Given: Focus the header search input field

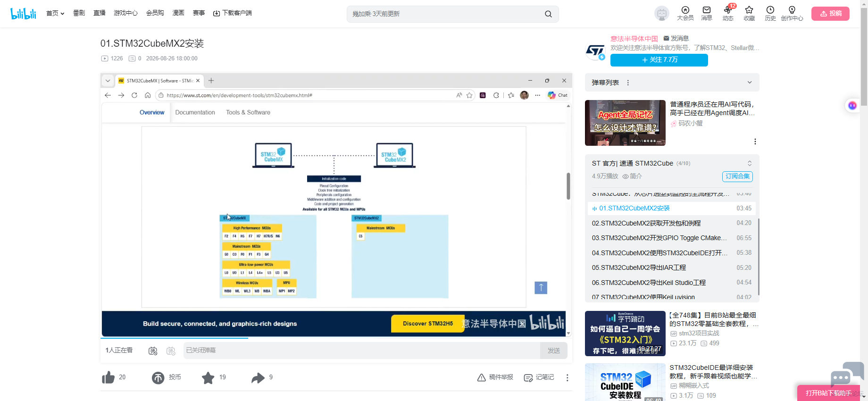Looking at the screenshot, I should point(446,14).
